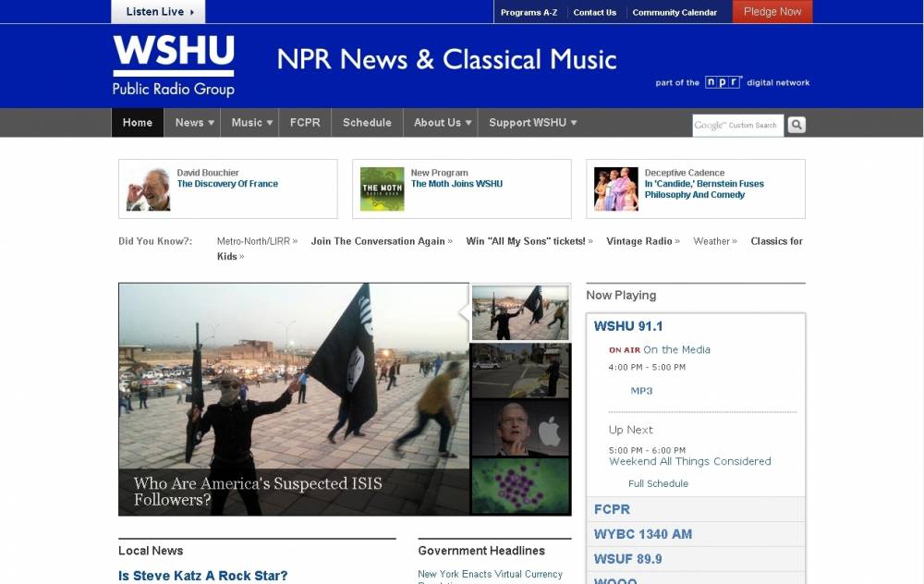
Task: Expand the WSHU 91.1 station panel
Action: coord(628,326)
